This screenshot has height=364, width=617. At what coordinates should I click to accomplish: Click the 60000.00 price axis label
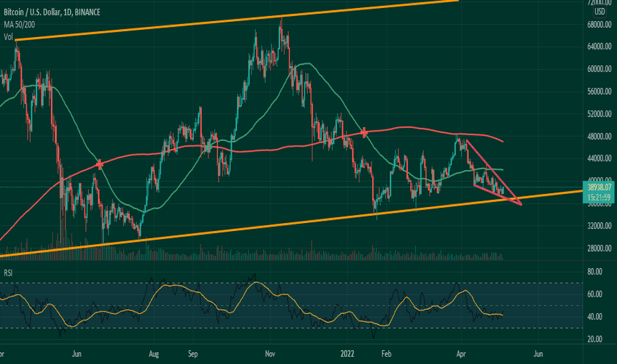coord(599,69)
